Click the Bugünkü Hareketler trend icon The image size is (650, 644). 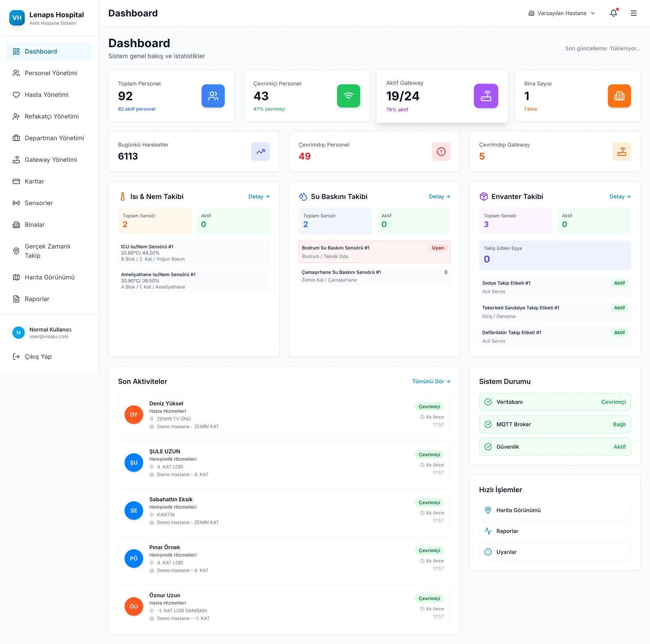click(260, 151)
